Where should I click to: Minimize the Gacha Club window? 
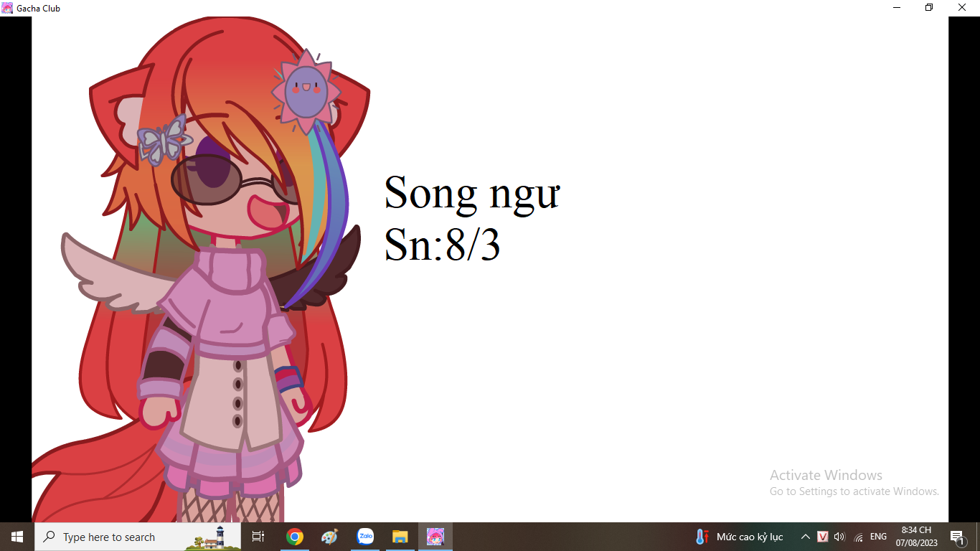pos(897,8)
